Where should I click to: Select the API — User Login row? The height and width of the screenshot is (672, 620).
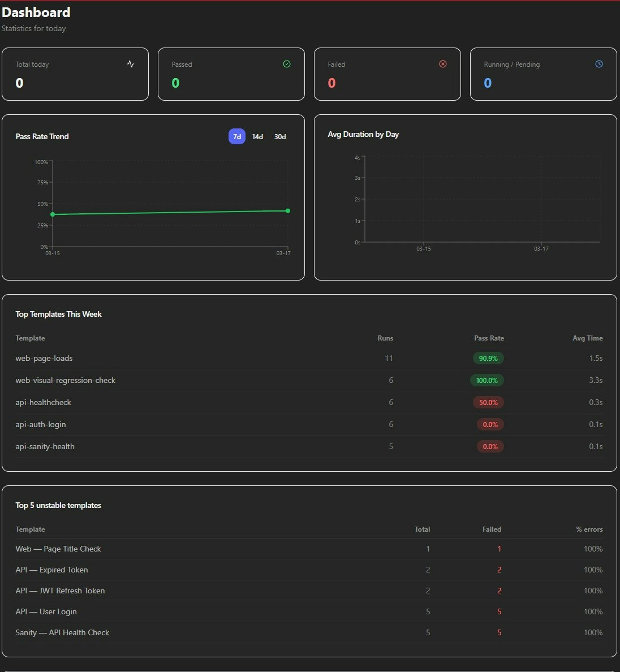(309, 611)
